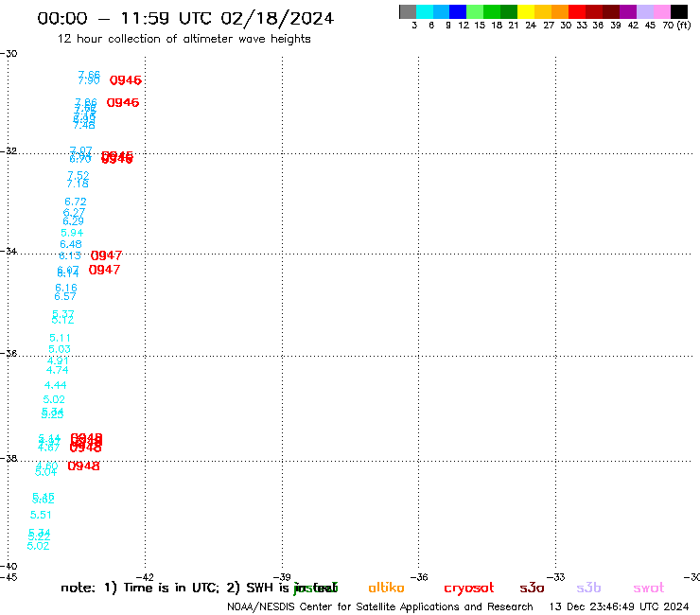Click the purple swatch in color scale

click(628, 11)
